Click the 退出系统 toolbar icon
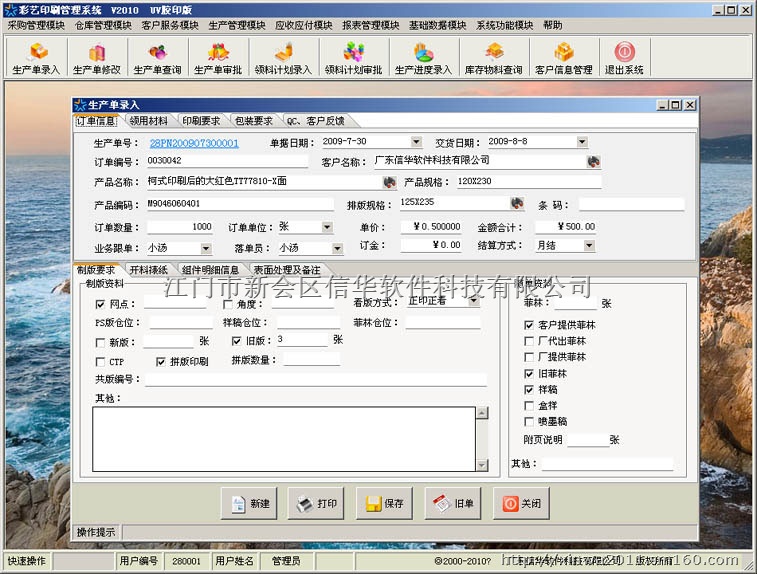This screenshot has width=757, height=574. tap(624, 58)
